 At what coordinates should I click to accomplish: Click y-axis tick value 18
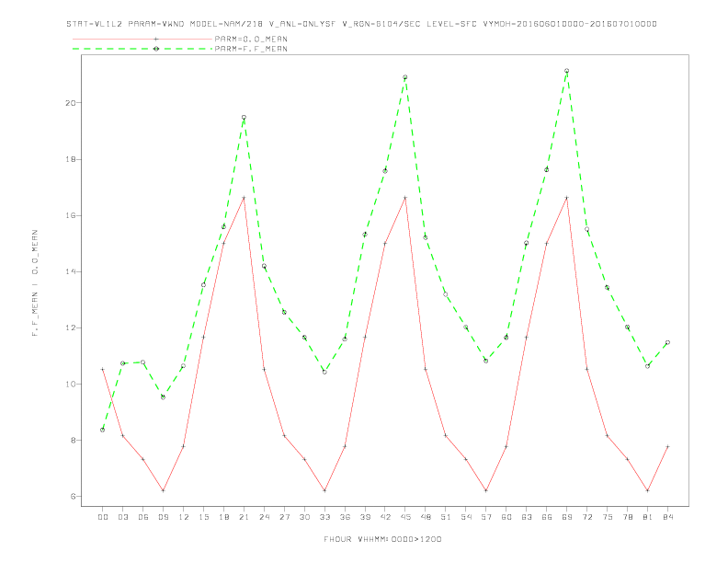pyautogui.click(x=70, y=159)
